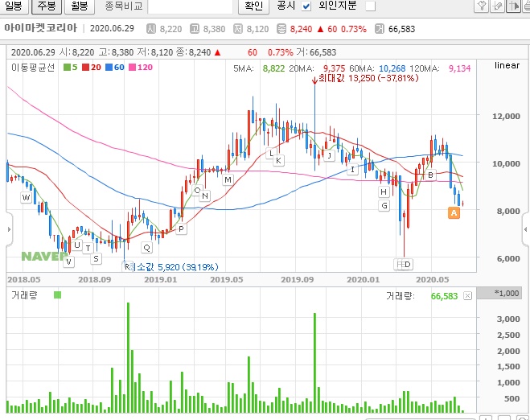Open disclosure marker B on chart
This screenshot has height=420, width=530.
click(x=430, y=175)
